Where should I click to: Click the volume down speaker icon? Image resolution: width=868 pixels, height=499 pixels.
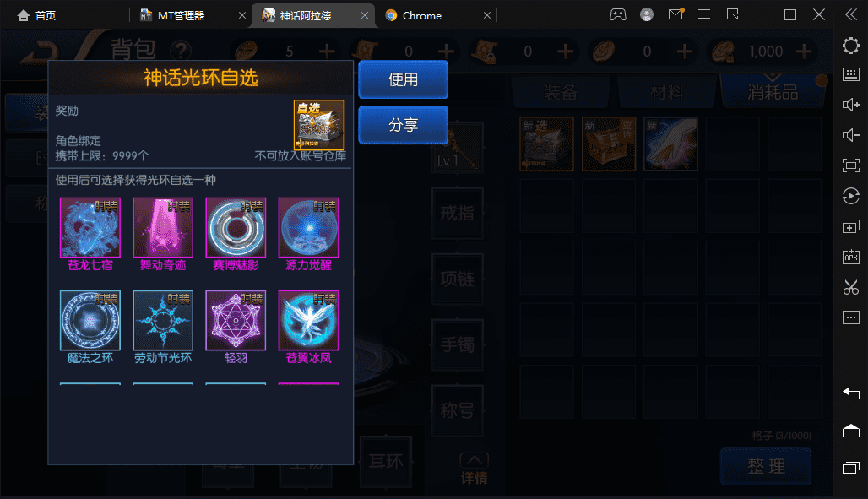click(851, 135)
